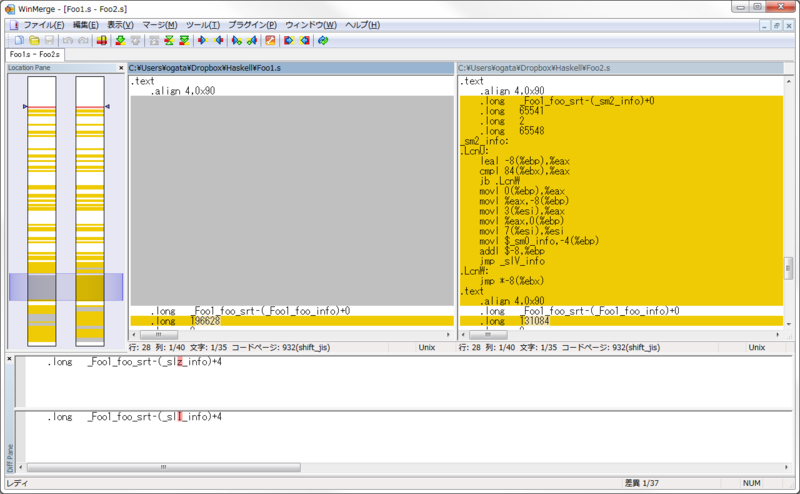Save the file with the floppy icon

(49, 40)
